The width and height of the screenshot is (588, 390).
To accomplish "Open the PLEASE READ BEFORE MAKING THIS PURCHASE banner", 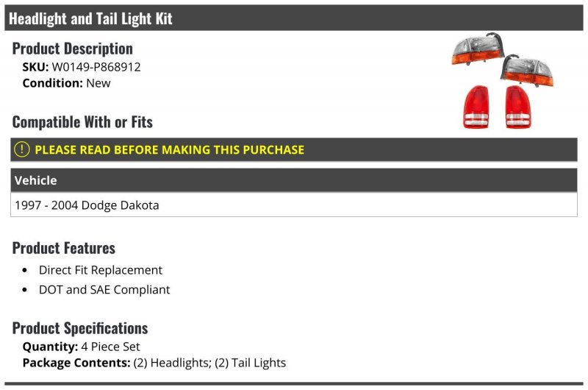I will (x=293, y=149).
